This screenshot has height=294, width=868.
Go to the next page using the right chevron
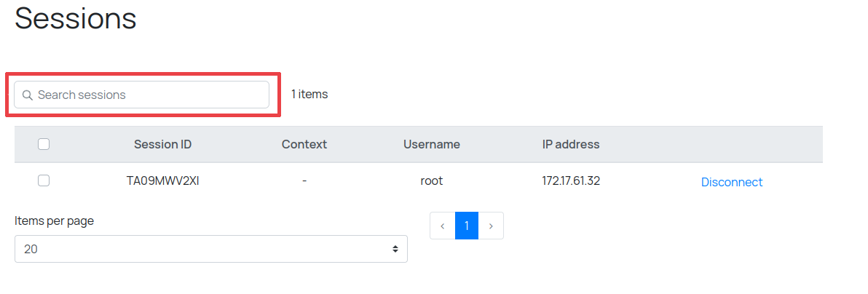(491, 226)
